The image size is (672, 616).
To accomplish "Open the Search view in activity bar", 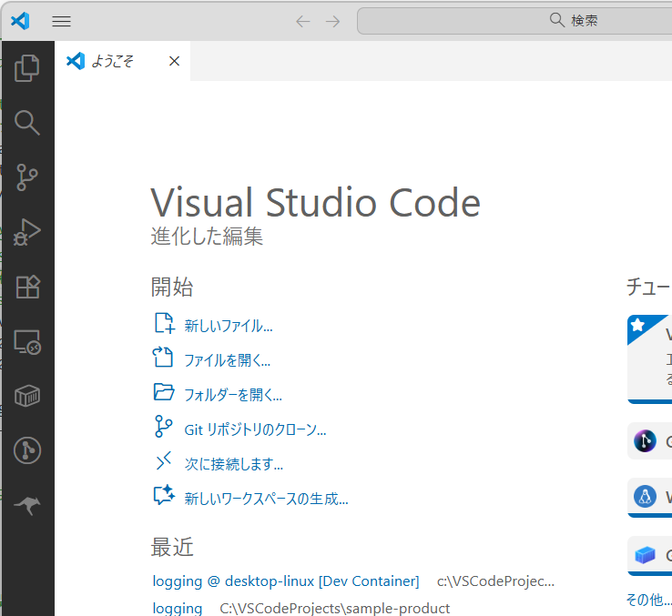I will [x=27, y=123].
